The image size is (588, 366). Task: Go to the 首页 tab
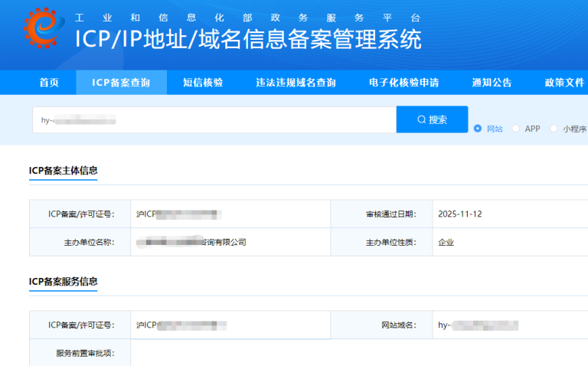coord(49,83)
